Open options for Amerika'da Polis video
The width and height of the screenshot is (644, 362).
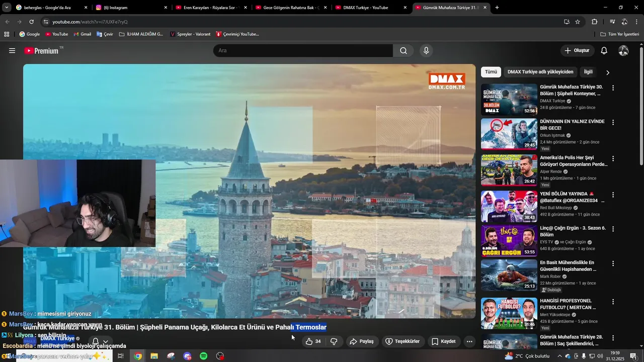pyautogui.click(x=613, y=158)
